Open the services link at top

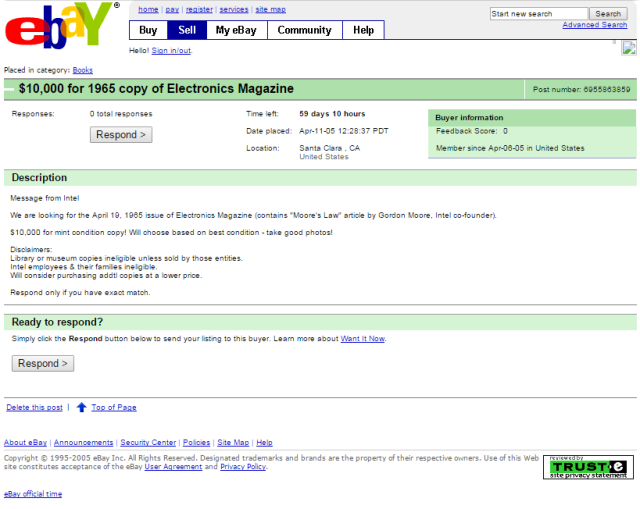pyautogui.click(x=234, y=9)
